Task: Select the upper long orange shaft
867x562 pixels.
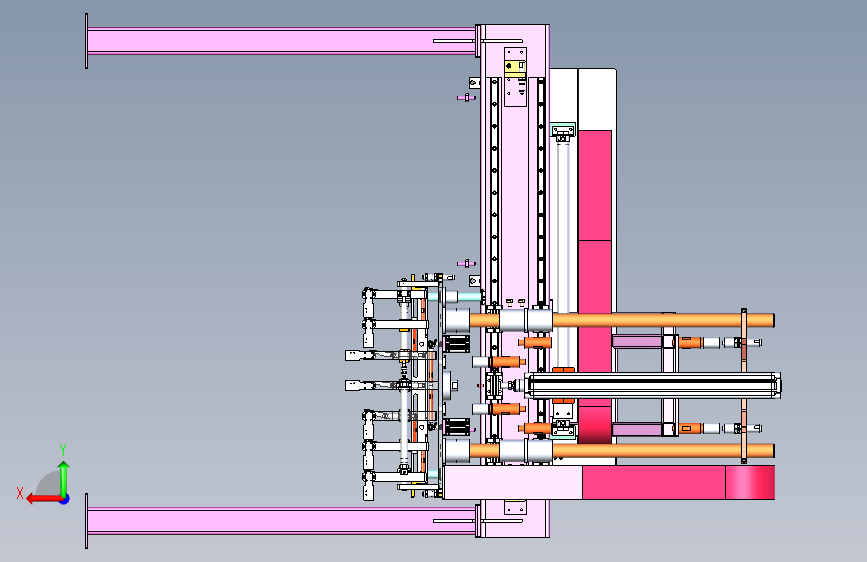Action: point(663,320)
